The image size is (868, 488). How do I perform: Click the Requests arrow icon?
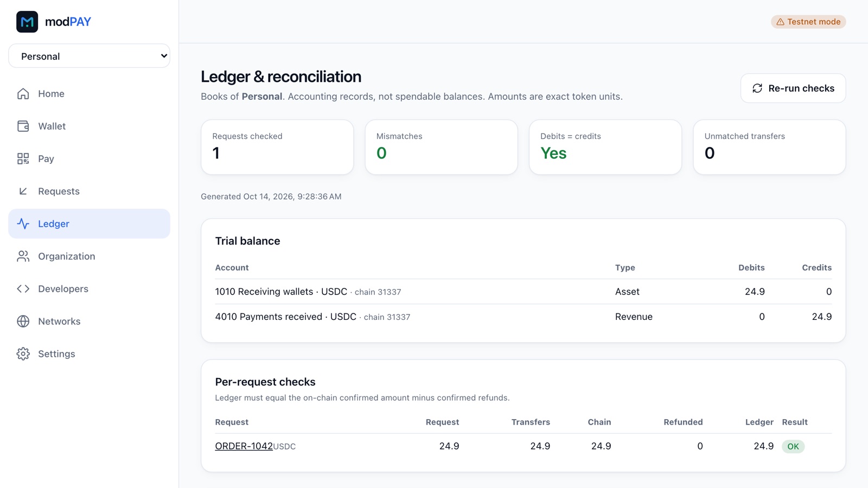point(23,191)
